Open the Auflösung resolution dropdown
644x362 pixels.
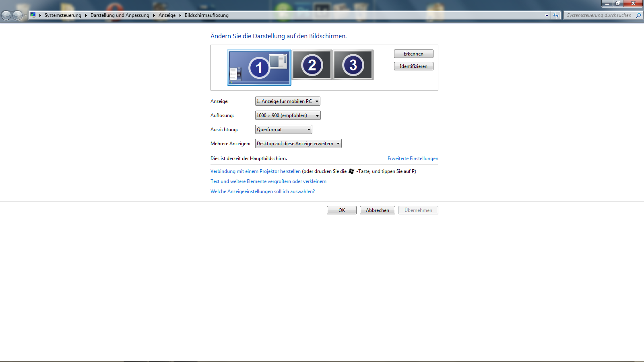[288, 115]
